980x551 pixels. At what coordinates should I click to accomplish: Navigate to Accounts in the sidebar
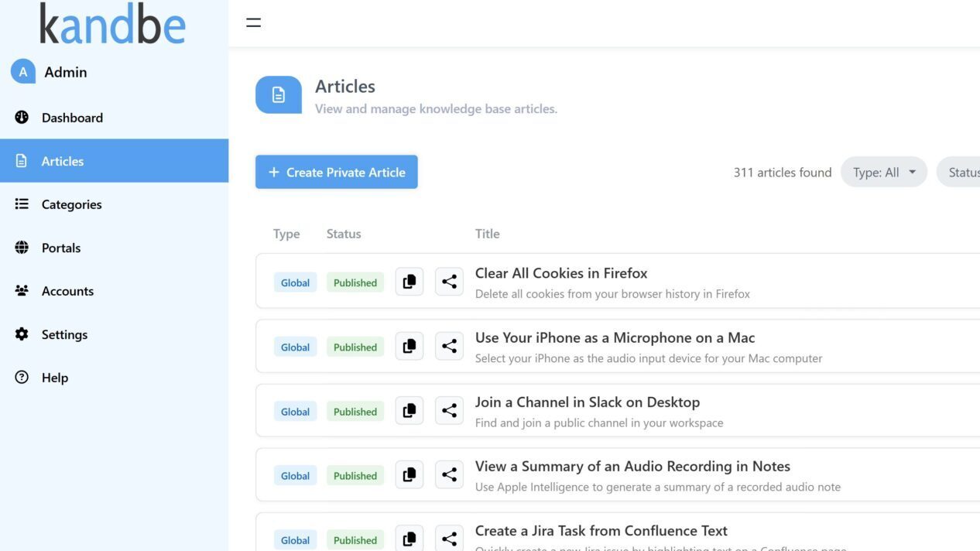coord(67,291)
